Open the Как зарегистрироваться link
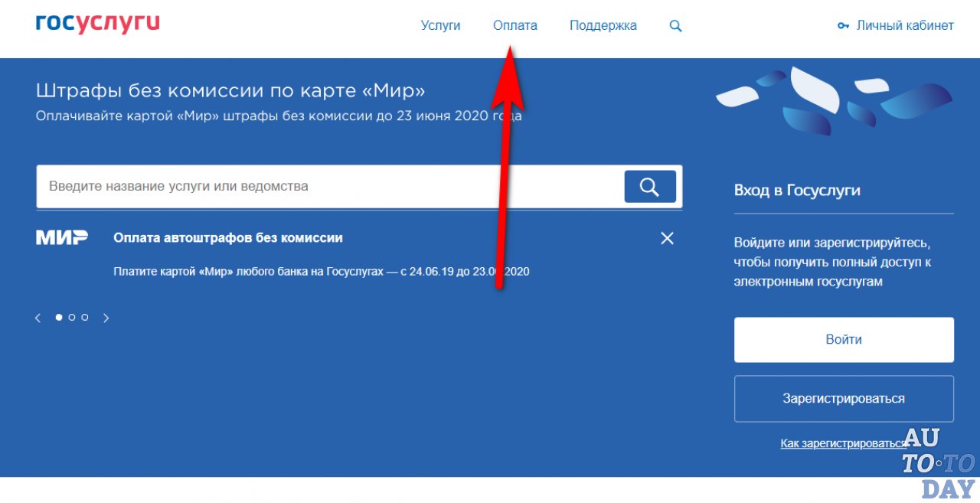The image size is (980, 503). (842, 443)
